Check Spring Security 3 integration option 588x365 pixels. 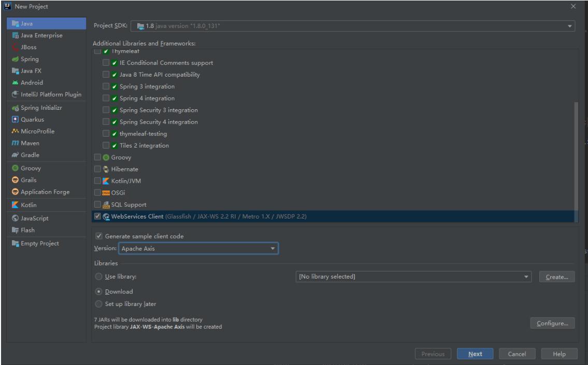[x=106, y=110]
